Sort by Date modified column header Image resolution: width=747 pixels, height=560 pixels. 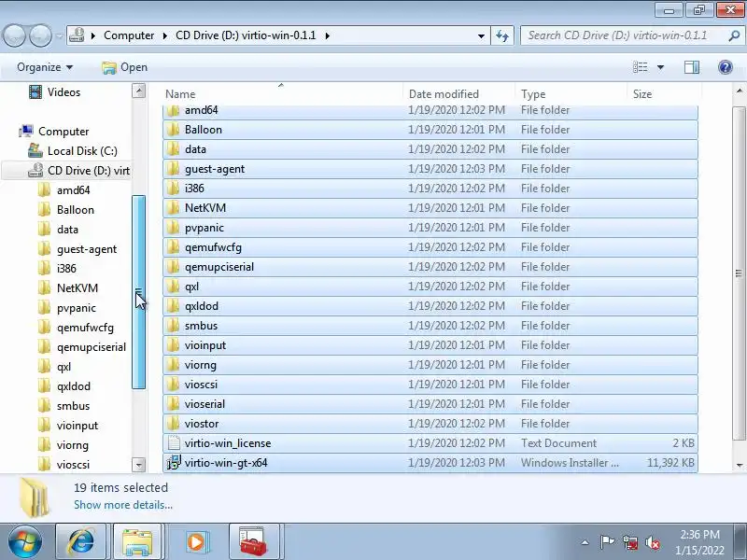pos(458,94)
